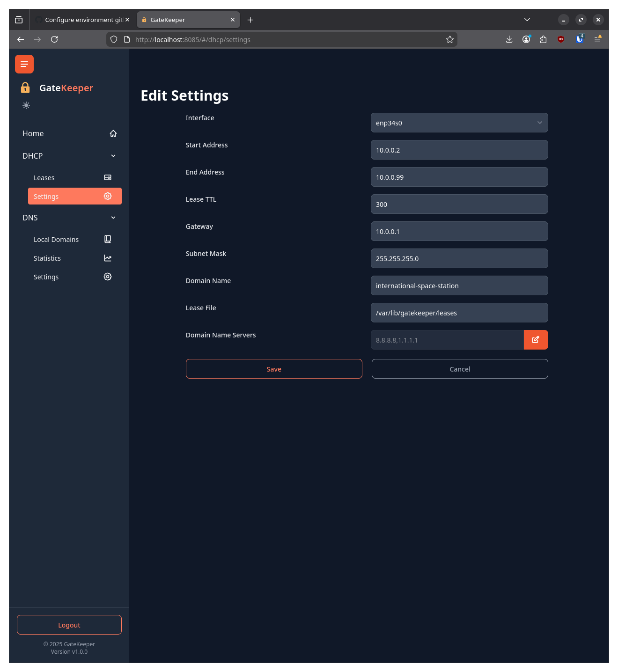This screenshot has width=618, height=672.
Task: Click inside the Gateway address field
Action: 459,231
